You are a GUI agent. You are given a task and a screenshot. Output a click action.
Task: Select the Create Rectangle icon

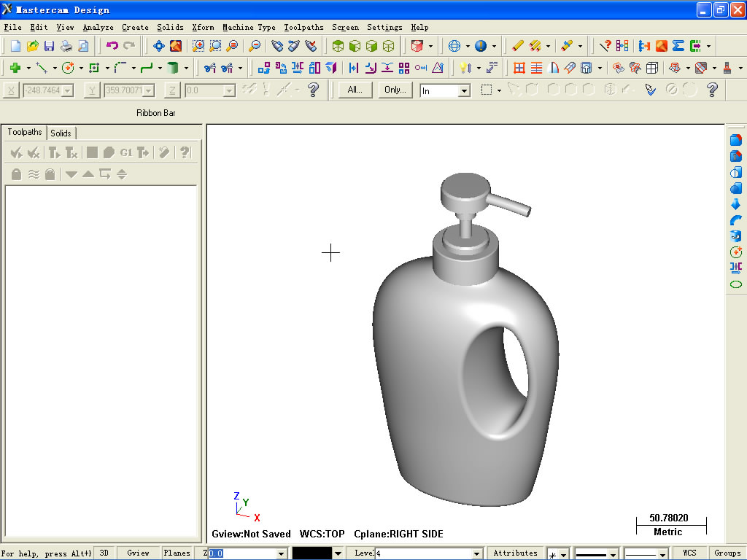(94, 68)
